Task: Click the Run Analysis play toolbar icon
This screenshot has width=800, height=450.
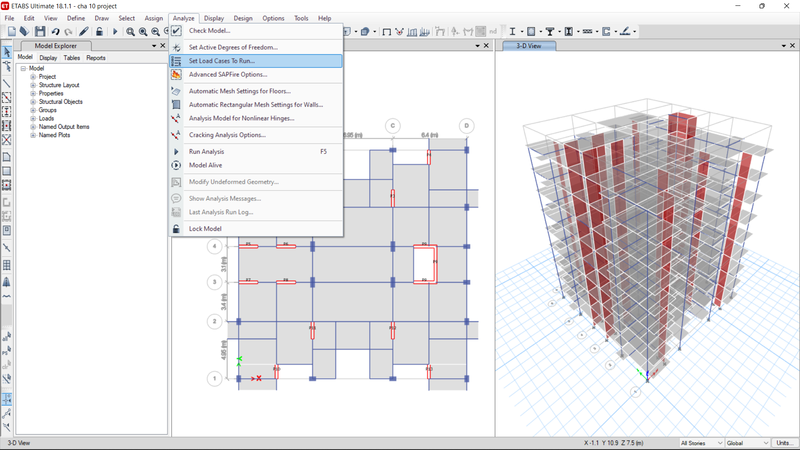Action: point(115,32)
